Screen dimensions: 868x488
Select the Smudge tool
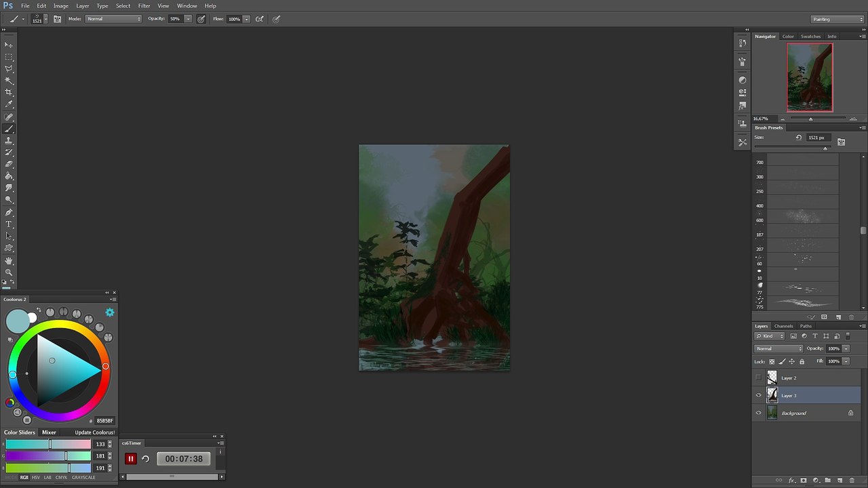point(9,188)
